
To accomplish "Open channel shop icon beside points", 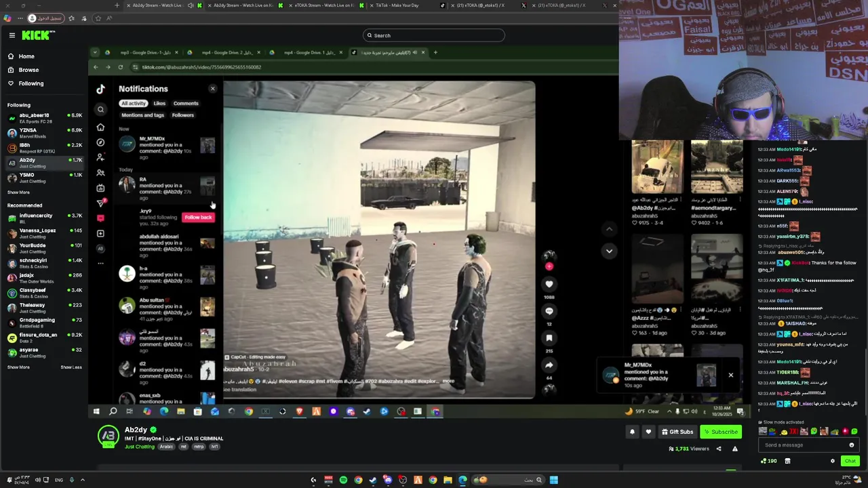I will [x=787, y=461].
